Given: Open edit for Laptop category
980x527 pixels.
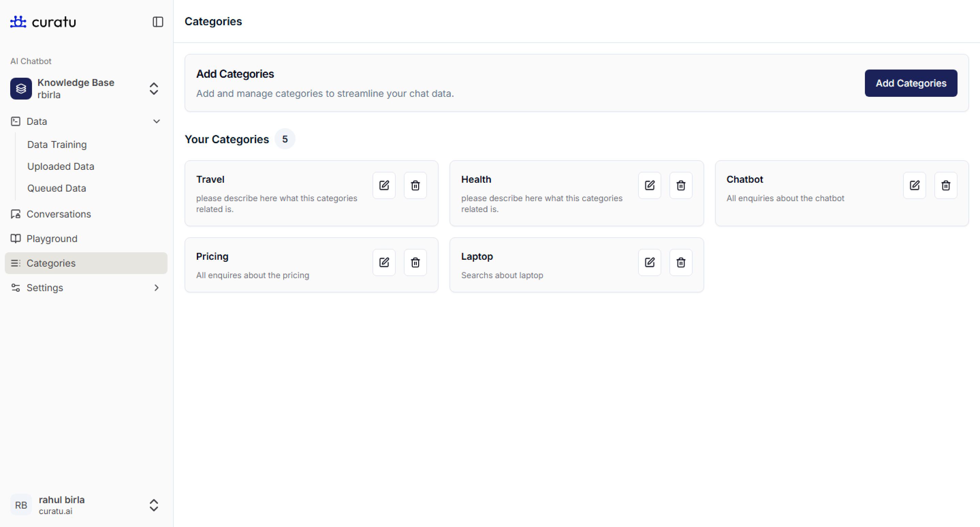Looking at the screenshot, I should coord(649,262).
